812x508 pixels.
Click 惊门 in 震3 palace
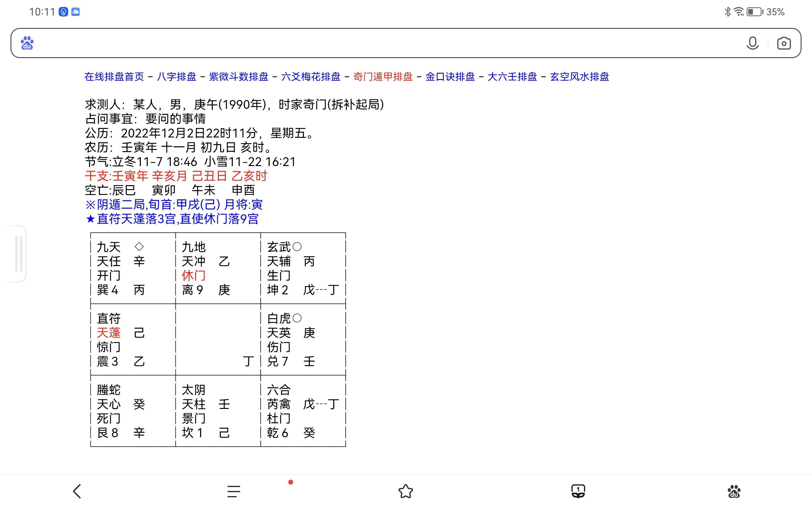[108, 347]
